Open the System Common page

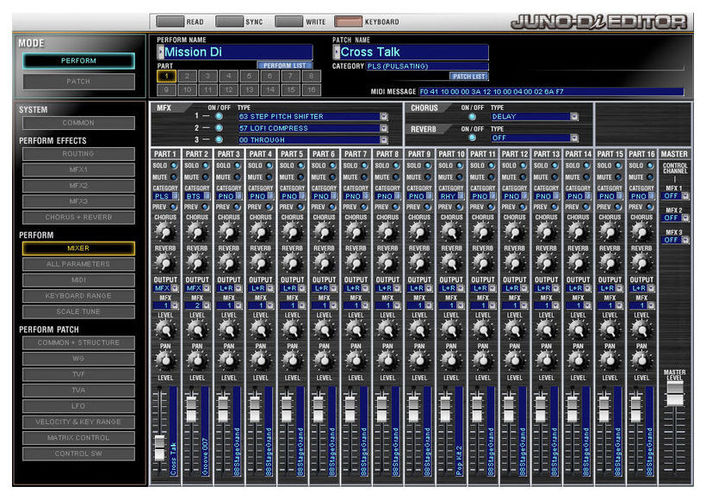coord(78,123)
